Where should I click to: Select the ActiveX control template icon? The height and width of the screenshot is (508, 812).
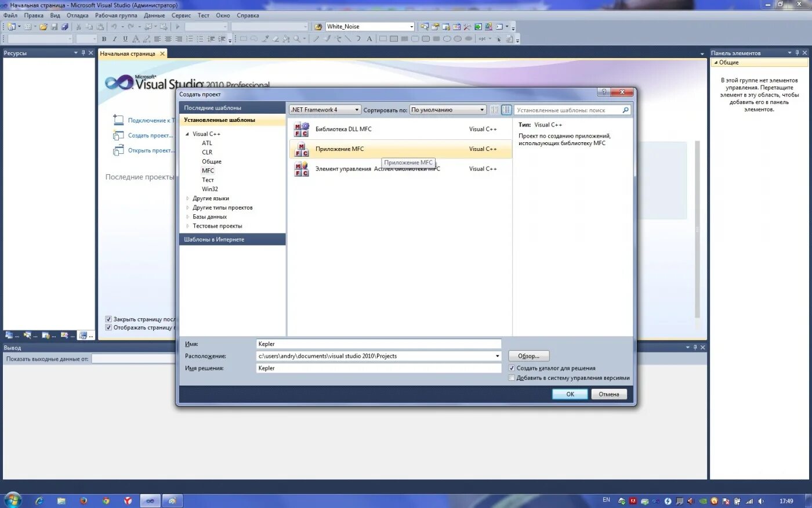[301, 169]
